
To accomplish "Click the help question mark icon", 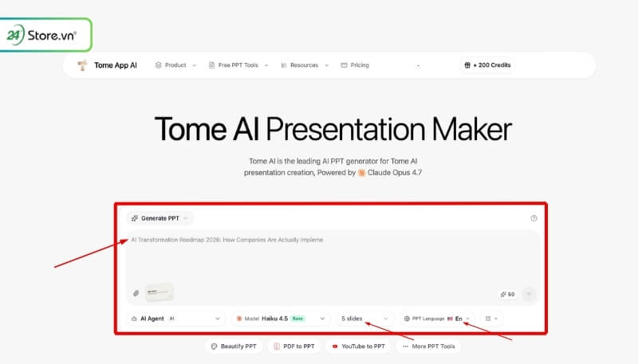I will (534, 218).
